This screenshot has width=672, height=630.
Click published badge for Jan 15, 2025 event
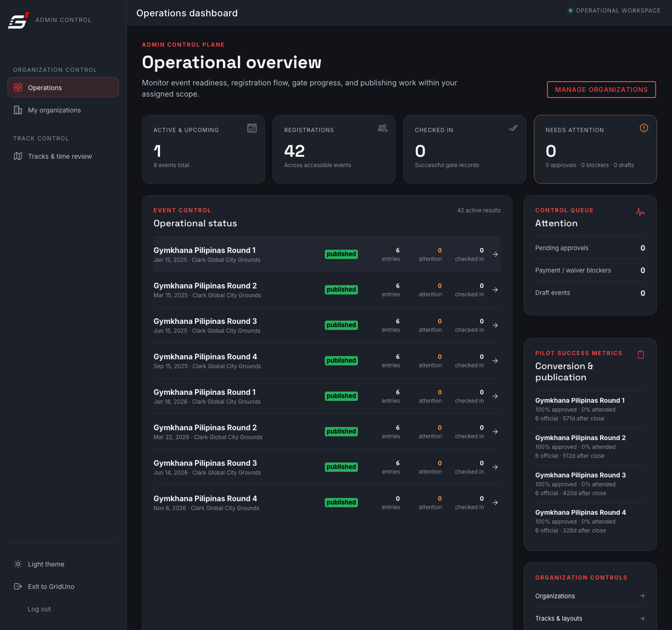[341, 254]
